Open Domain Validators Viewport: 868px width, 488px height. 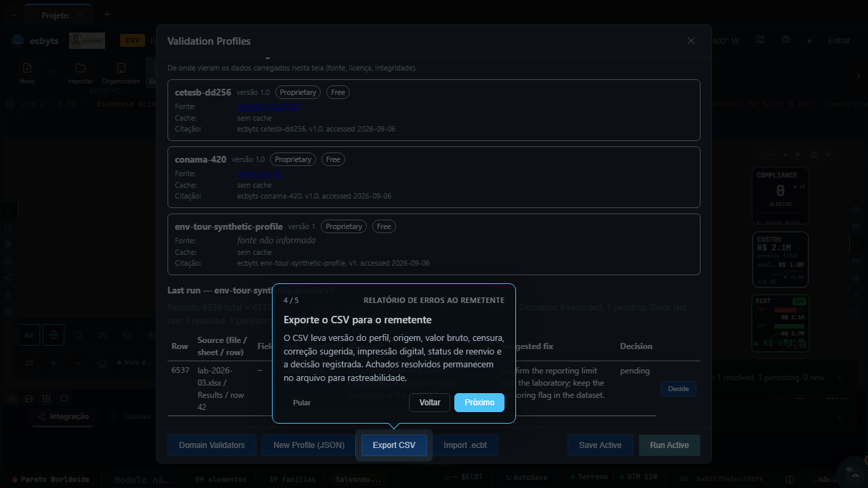(212, 445)
